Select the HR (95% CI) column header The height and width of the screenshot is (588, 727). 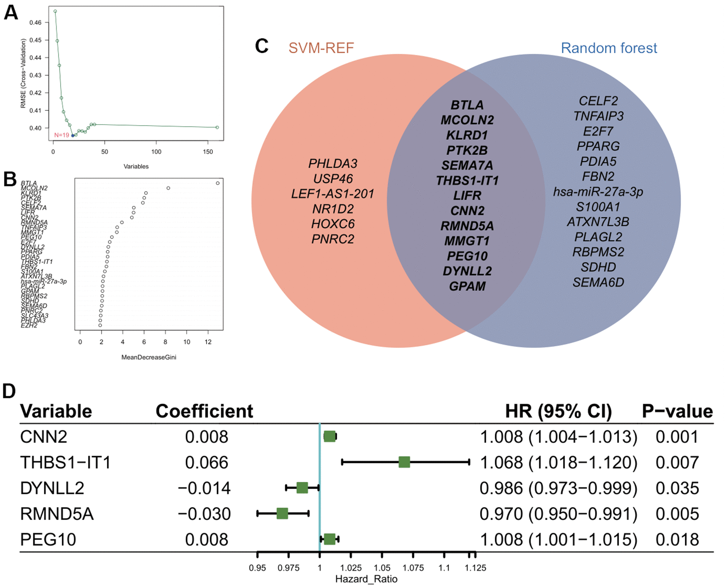coord(558,411)
